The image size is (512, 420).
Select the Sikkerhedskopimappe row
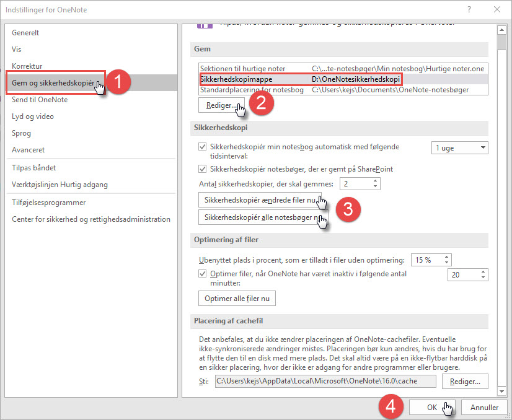tap(343, 79)
